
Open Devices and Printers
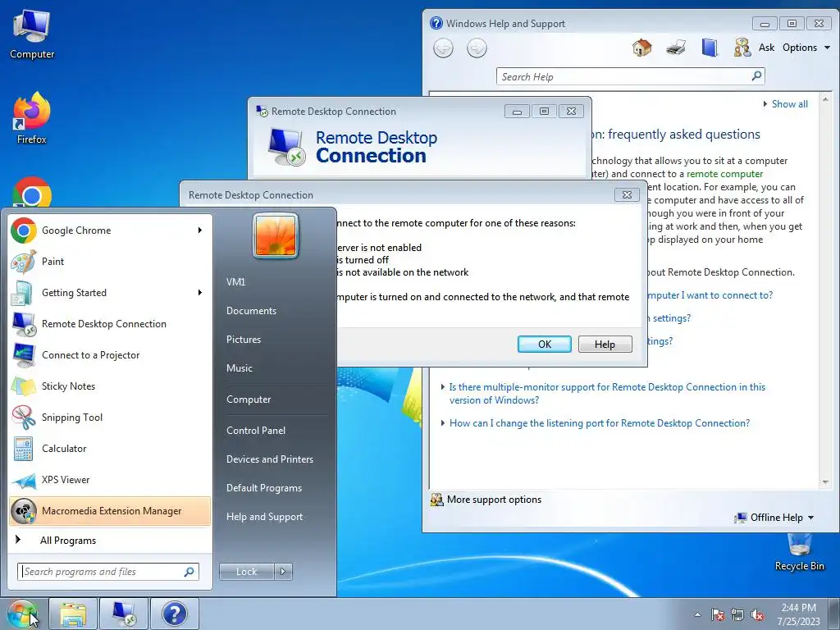click(270, 459)
